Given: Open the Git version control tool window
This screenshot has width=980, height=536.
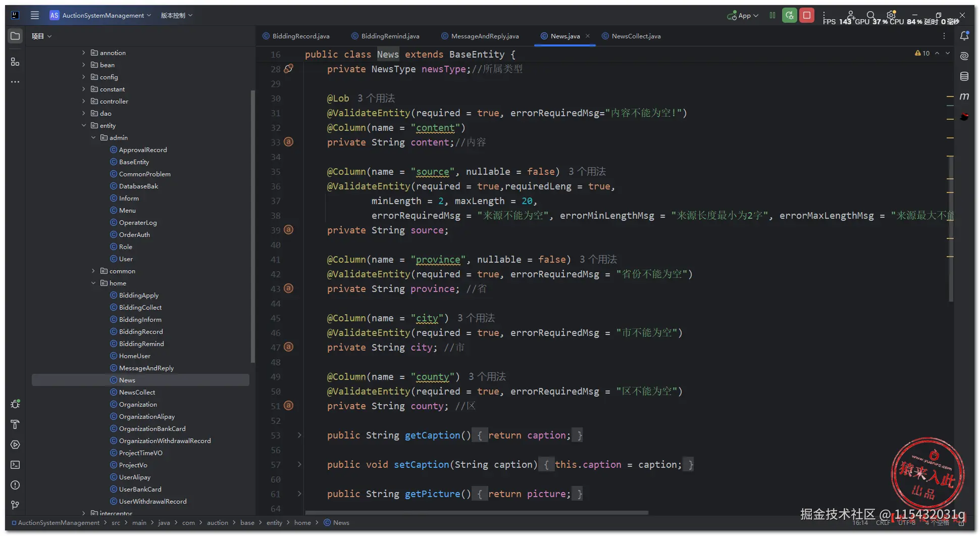Looking at the screenshot, I should (15, 505).
